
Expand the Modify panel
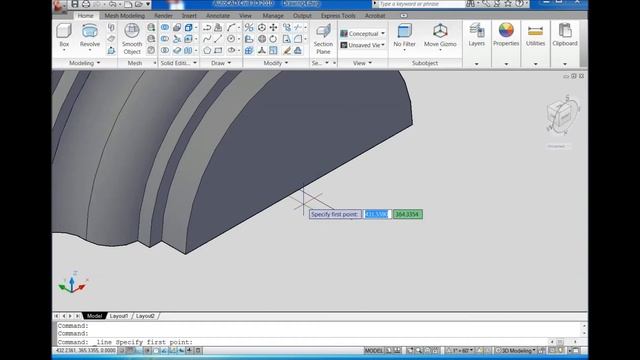[276, 63]
